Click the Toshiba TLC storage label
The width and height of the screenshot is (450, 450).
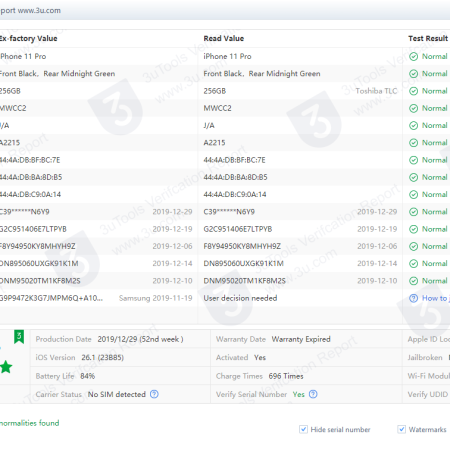pos(376,91)
